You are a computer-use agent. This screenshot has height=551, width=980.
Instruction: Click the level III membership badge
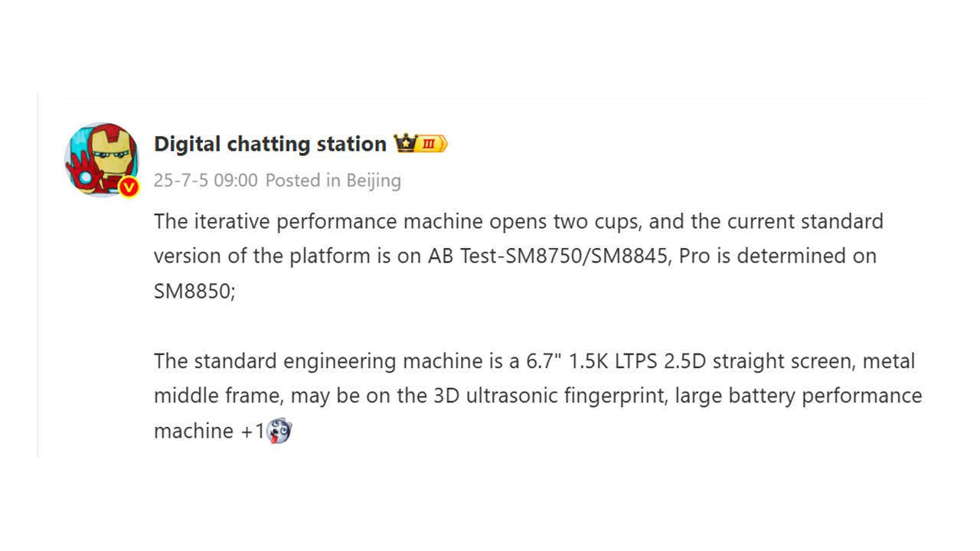point(432,144)
